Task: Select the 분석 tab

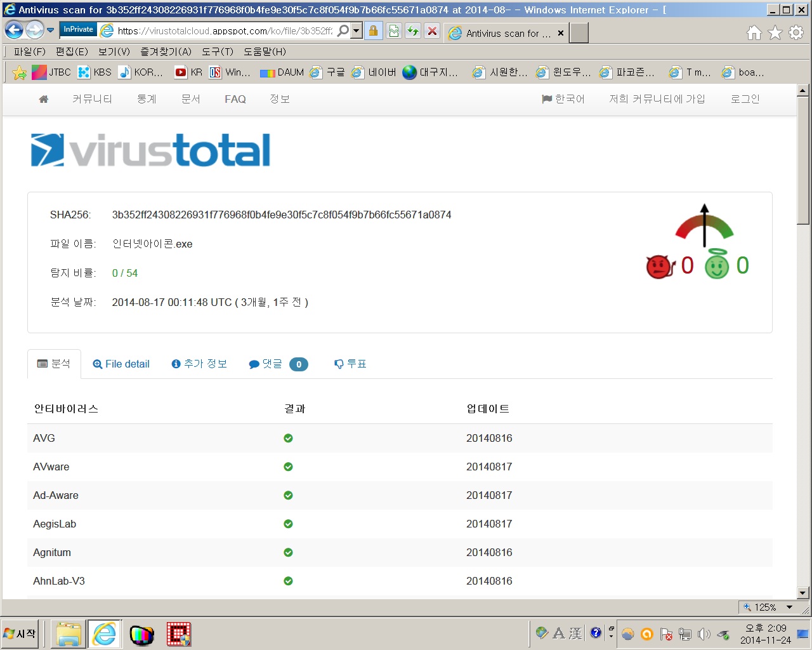Action: [x=54, y=364]
